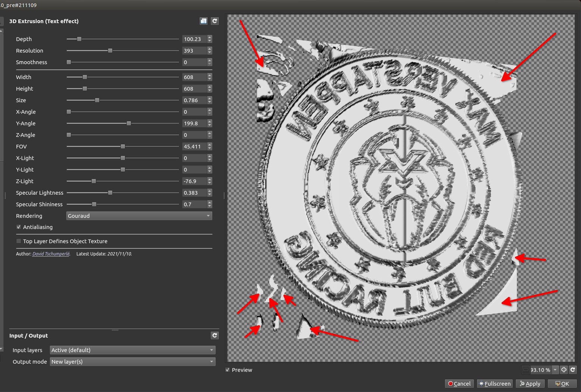This screenshot has height=392, width=581.
Task: Reset the Input / Output settings
Action: point(215,336)
